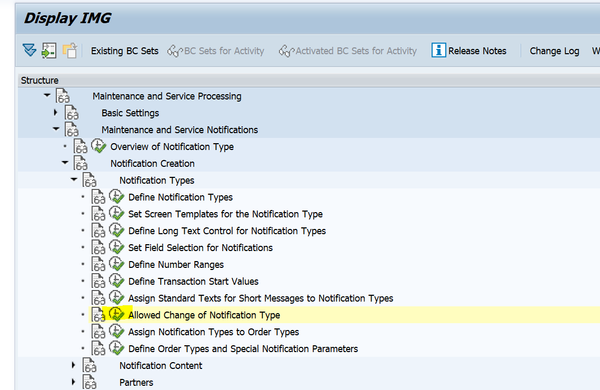
Task: Expand the Partners node
Action: [73, 382]
